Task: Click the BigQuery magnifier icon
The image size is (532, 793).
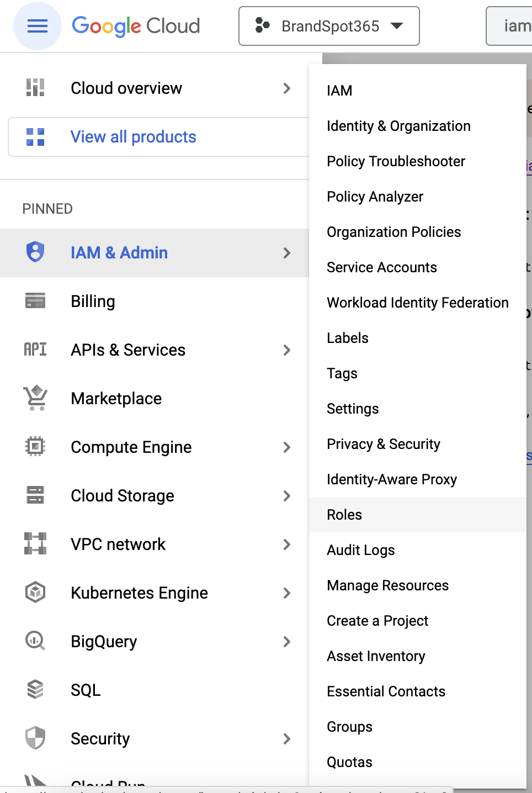Action: 35,641
